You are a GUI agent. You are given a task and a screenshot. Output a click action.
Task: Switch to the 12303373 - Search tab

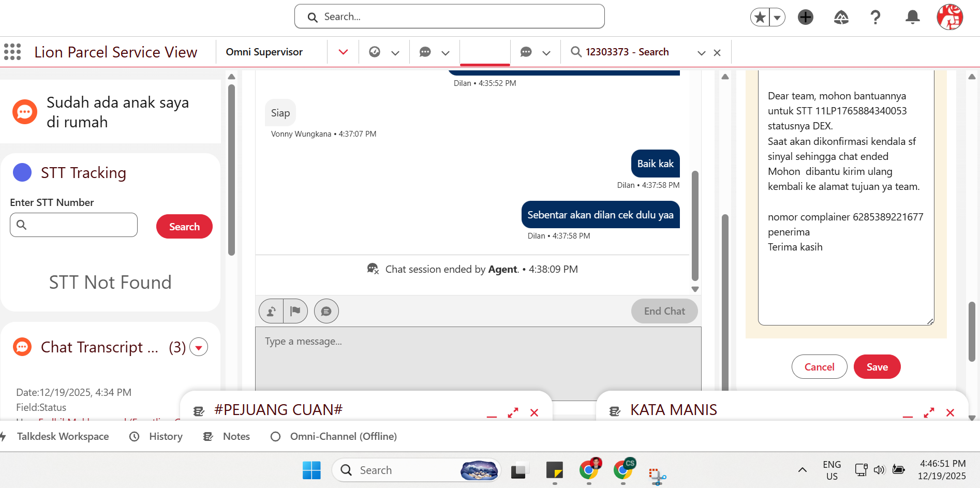click(x=627, y=52)
